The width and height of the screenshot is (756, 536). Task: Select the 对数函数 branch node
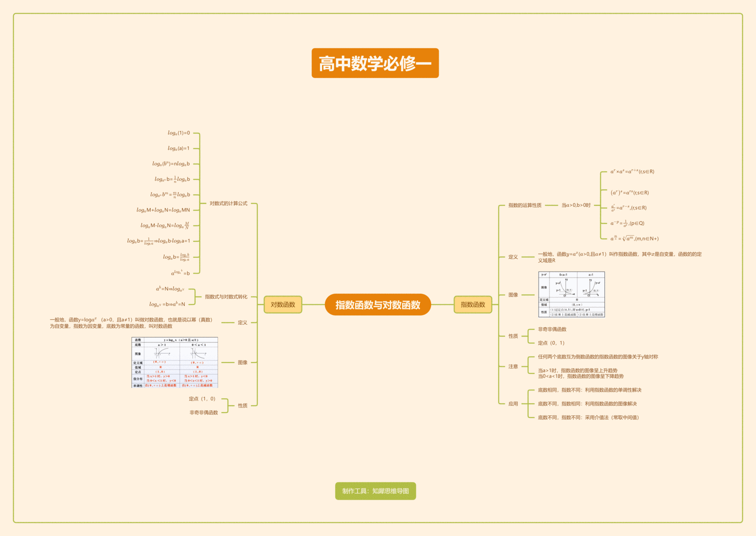283,305
